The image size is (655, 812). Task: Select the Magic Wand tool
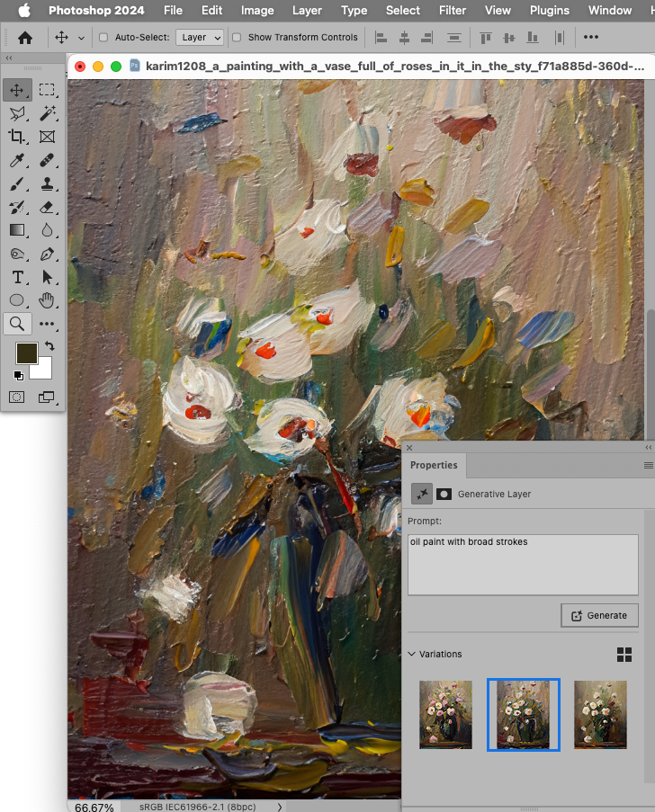click(47, 113)
